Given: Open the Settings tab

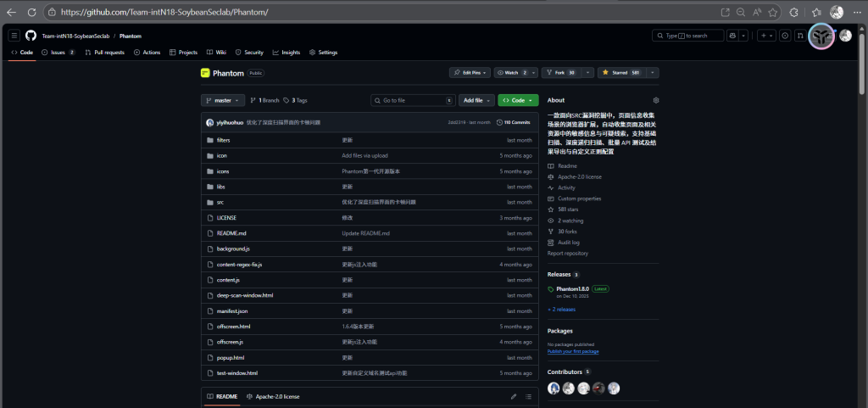Looking at the screenshot, I should coord(323,53).
